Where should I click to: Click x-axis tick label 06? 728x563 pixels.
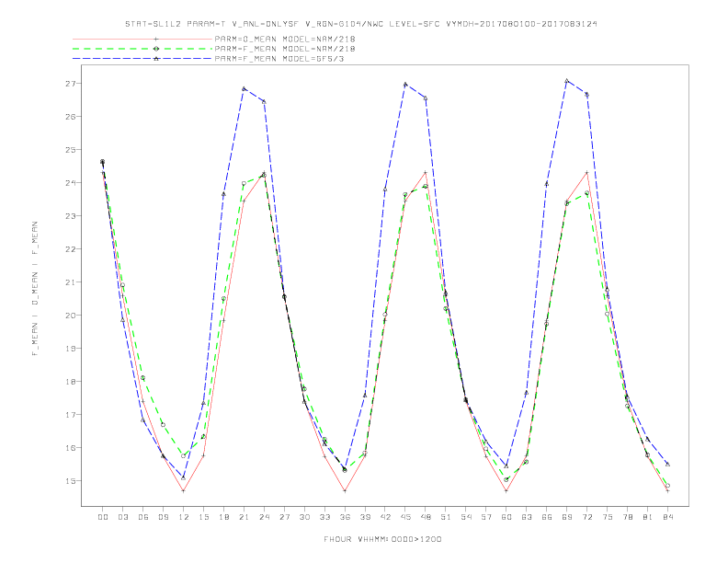[x=143, y=517]
